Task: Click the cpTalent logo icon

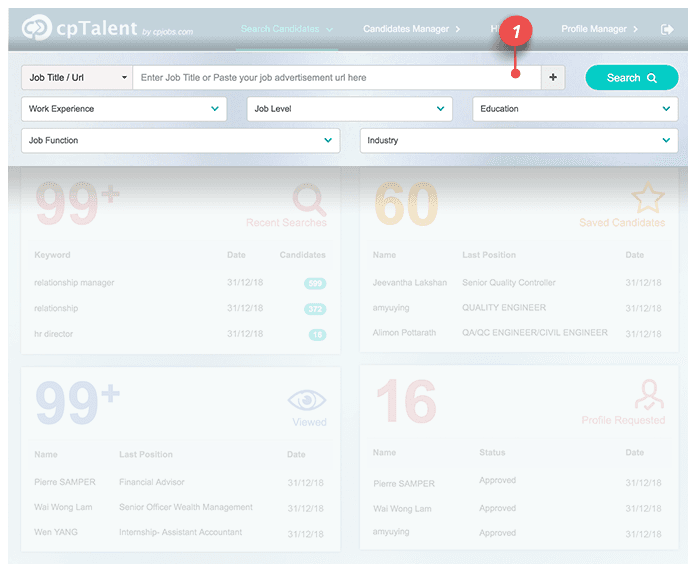Action: coord(37,28)
